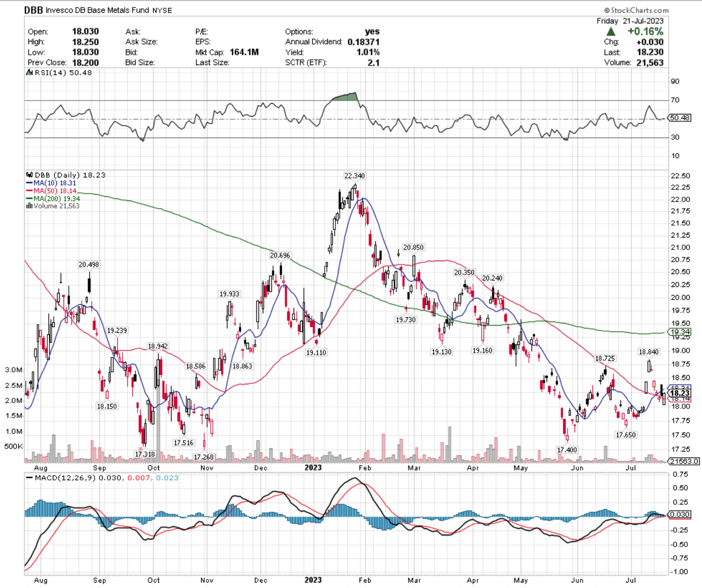702x588 pixels.
Task: Select the Open value 18.030
Action: tap(85, 32)
